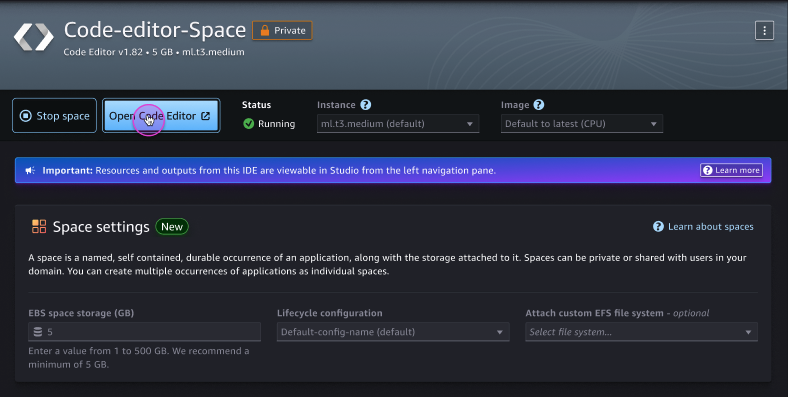The image size is (788, 397).
Task: Click the 'EBS space storage (GB)' label
Action: pos(81,313)
